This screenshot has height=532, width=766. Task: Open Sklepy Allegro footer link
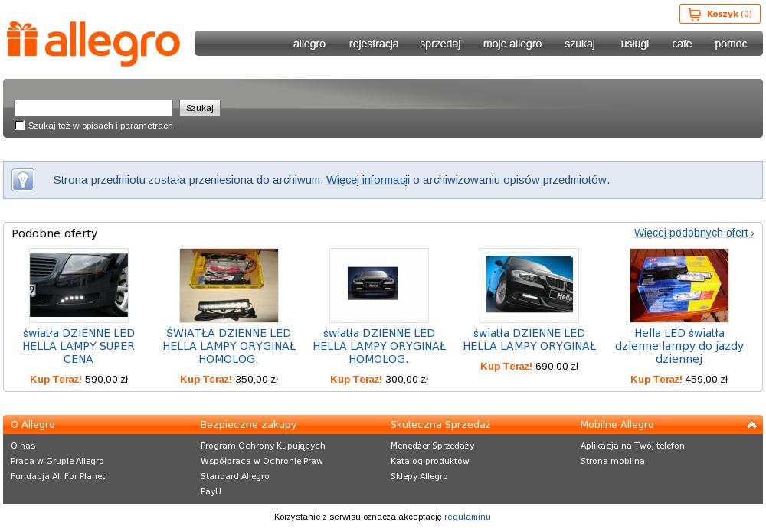coord(419,476)
